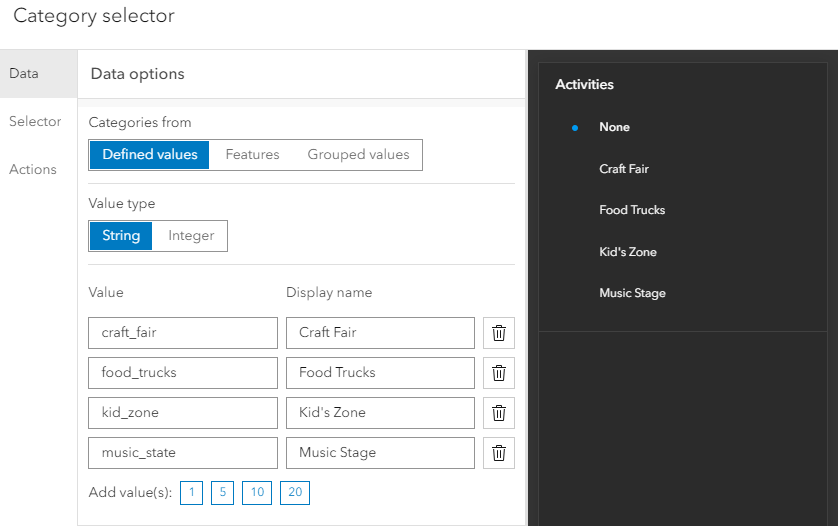
Task: Select Kid's Zone activity option
Action: [628, 252]
